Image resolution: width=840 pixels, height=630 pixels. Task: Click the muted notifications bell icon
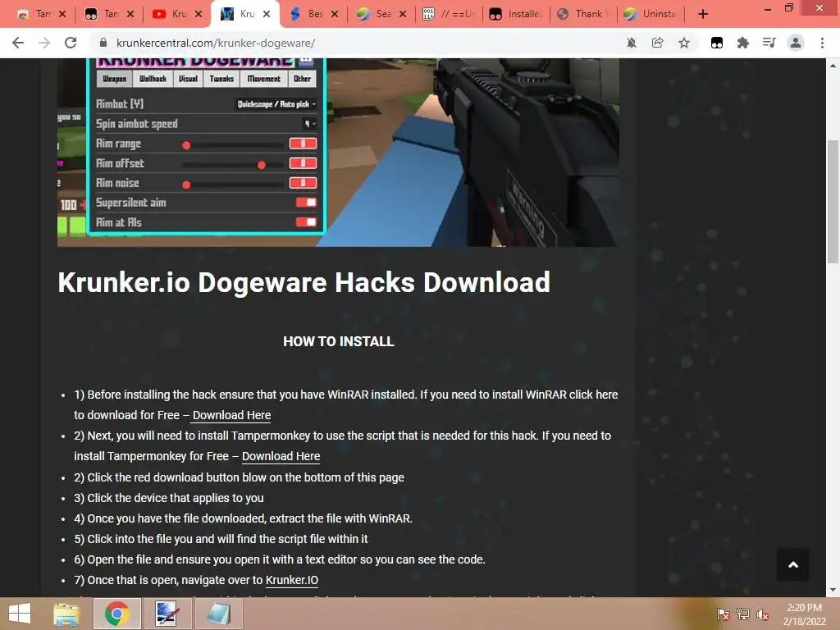pos(632,43)
